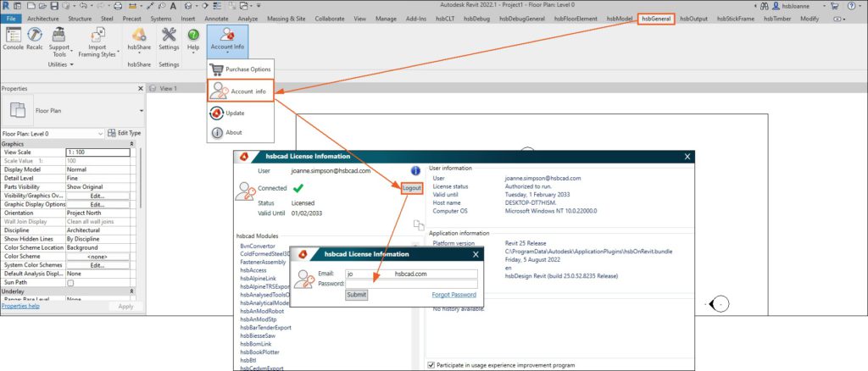This screenshot has height=371, width=868.
Task: Close the small hsbcad login dialog
Action: pos(475,254)
